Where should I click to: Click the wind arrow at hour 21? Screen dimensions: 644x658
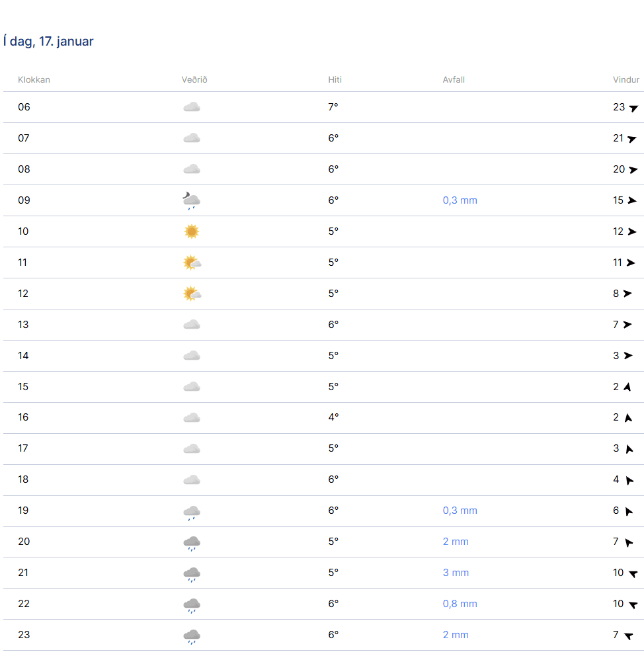[633, 573]
